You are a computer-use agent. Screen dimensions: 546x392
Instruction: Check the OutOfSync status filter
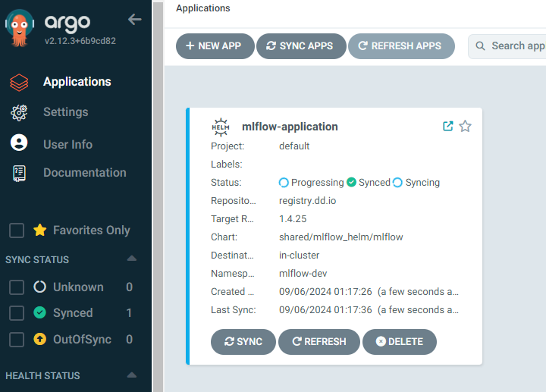point(17,340)
